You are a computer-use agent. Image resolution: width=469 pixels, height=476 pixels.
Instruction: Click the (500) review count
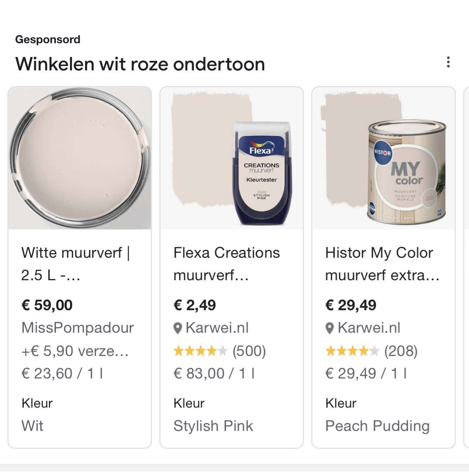(x=249, y=351)
